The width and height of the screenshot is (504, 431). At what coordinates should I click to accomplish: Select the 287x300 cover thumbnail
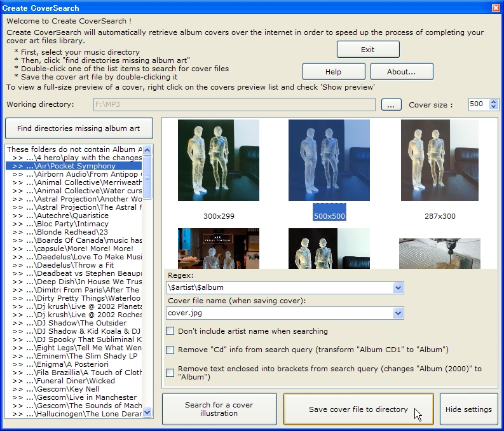point(440,160)
